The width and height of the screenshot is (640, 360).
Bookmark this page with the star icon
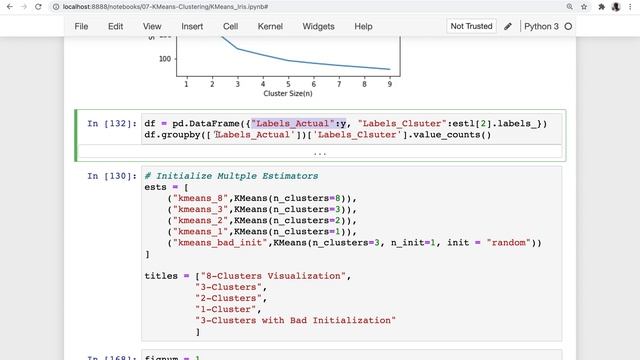pos(584,7)
